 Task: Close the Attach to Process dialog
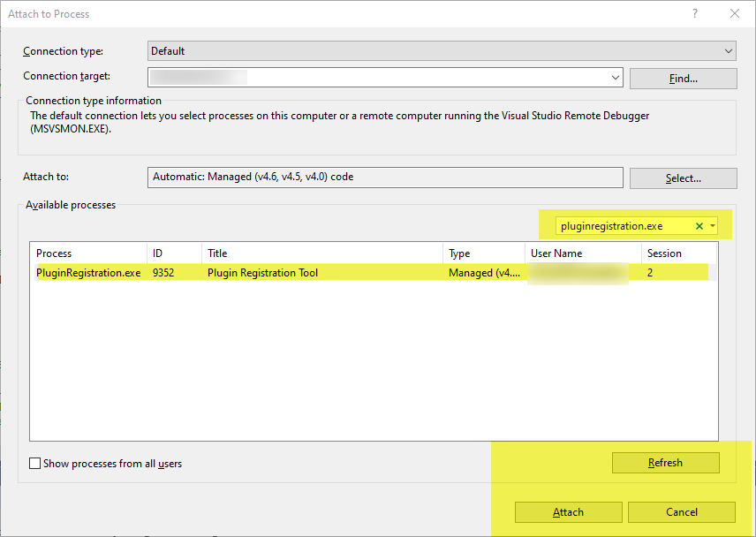tap(734, 13)
